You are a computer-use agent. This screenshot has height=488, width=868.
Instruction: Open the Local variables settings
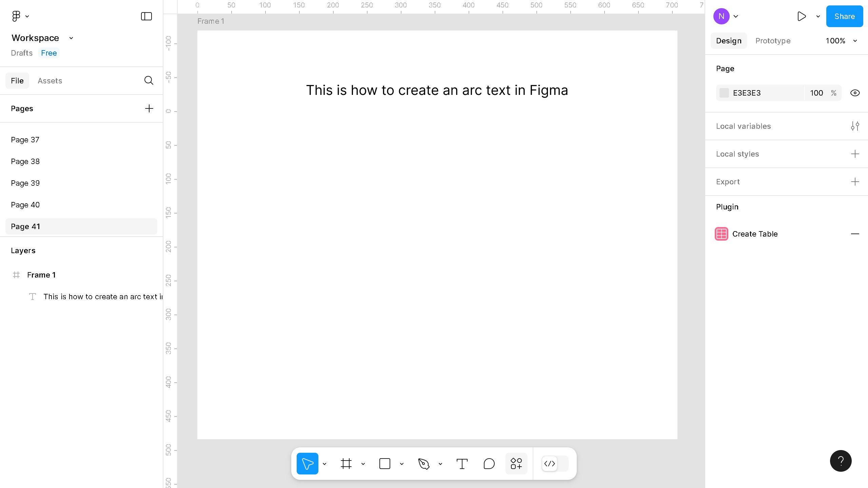[x=855, y=126]
